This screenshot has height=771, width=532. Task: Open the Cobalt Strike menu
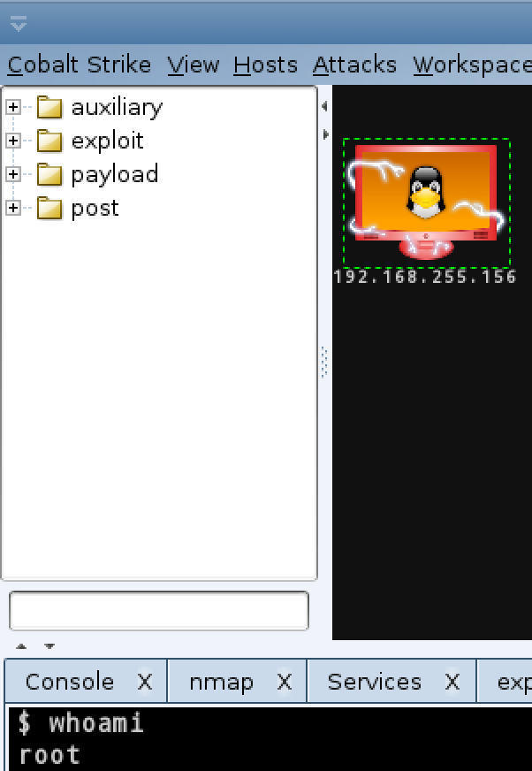click(x=80, y=65)
